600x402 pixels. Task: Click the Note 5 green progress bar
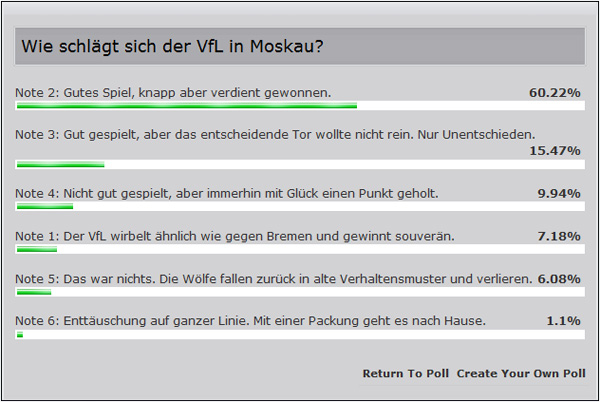(x=34, y=292)
